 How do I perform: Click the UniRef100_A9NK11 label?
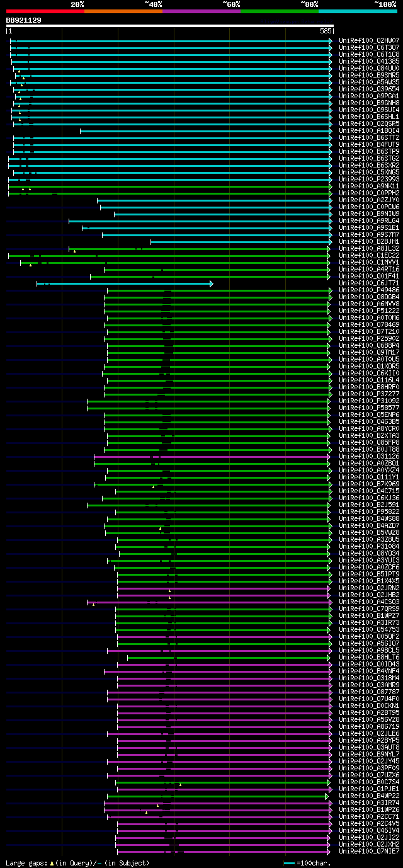tap(369, 186)
